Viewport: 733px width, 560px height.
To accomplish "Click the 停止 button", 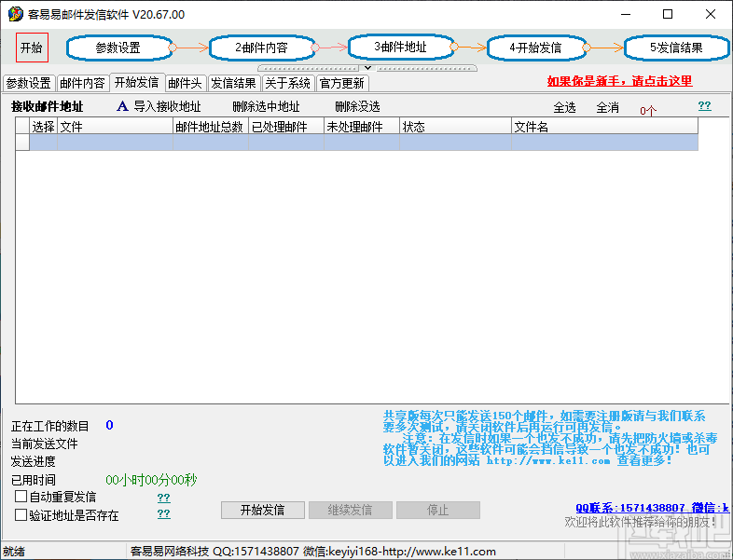I will 438,510.
